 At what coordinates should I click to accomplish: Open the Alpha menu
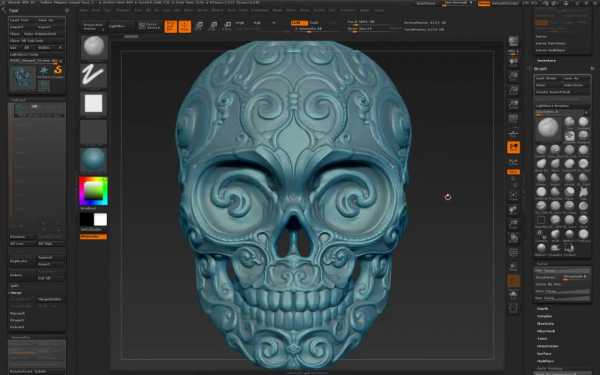(85, 10)
